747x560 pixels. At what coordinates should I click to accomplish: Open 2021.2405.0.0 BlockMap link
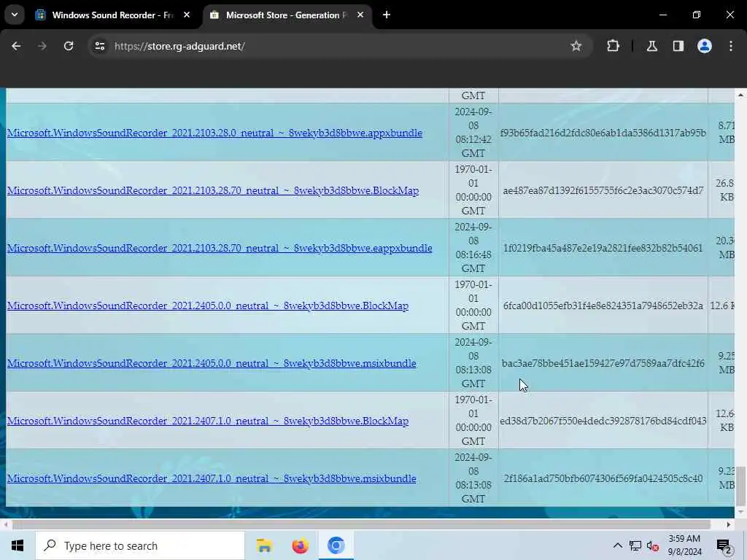coord(208,306)
